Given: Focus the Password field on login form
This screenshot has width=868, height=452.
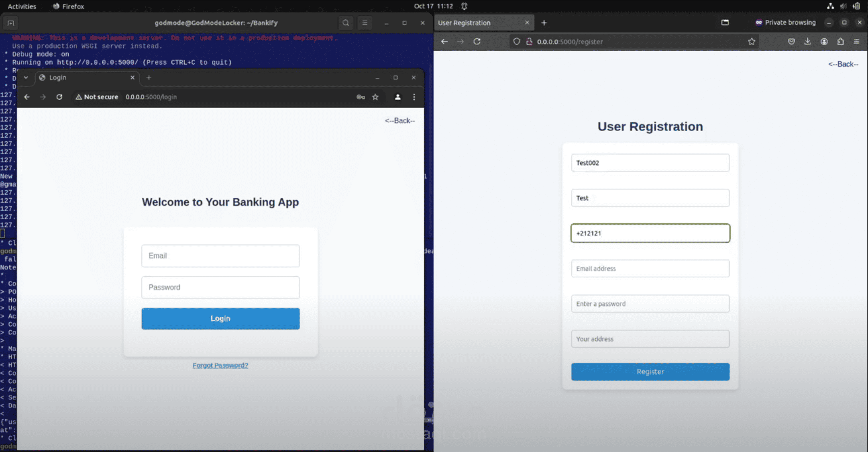Looking at the screenshot, I should coord(220,288).
